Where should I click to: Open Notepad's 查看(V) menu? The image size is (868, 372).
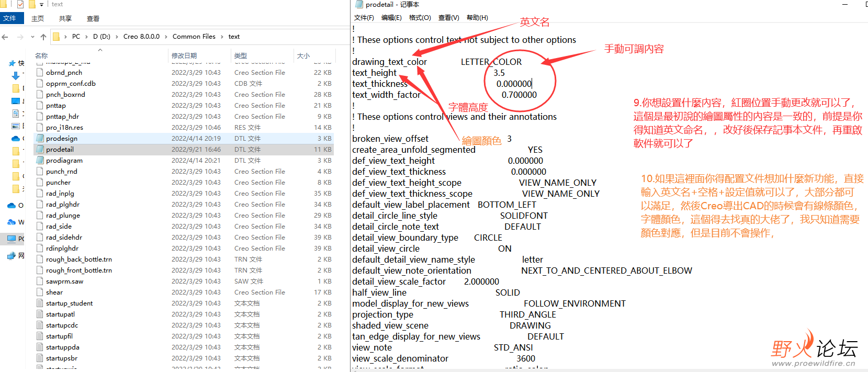click(x=448, y=18)
